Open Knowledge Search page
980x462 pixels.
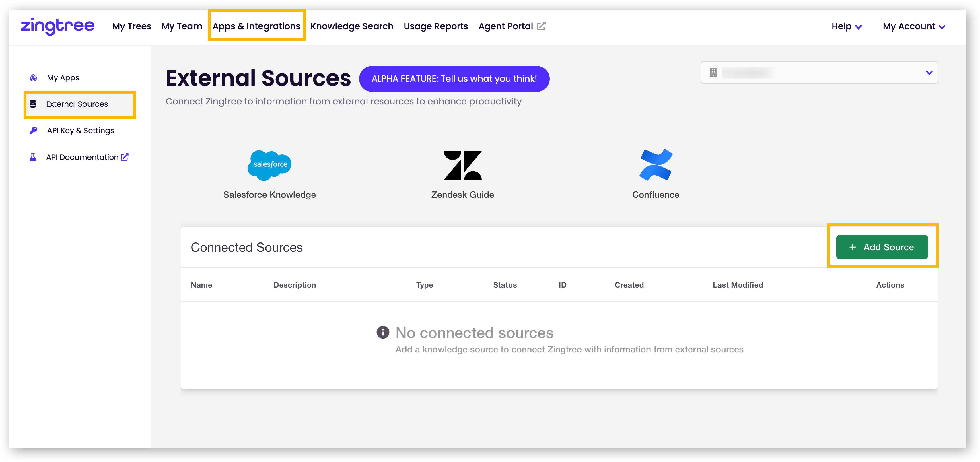tap(352, 26)
